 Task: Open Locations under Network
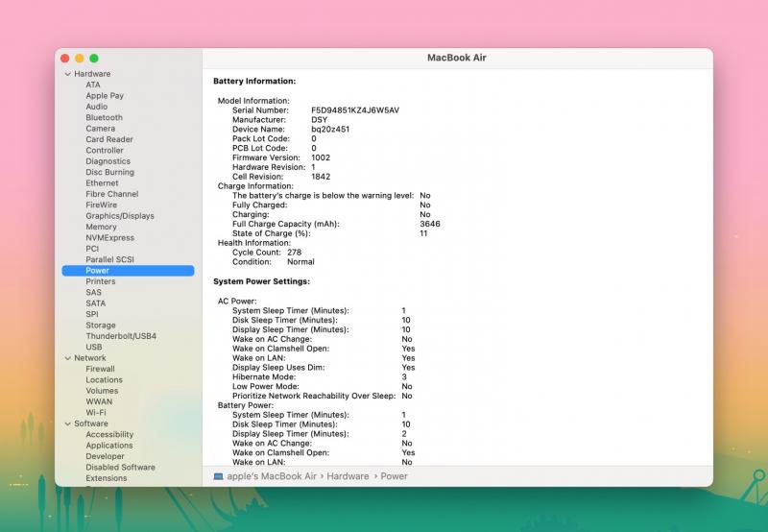point(105,379)
